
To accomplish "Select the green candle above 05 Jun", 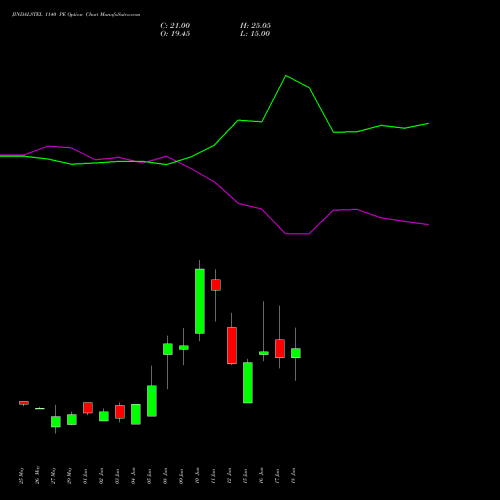I will (152, 401).
